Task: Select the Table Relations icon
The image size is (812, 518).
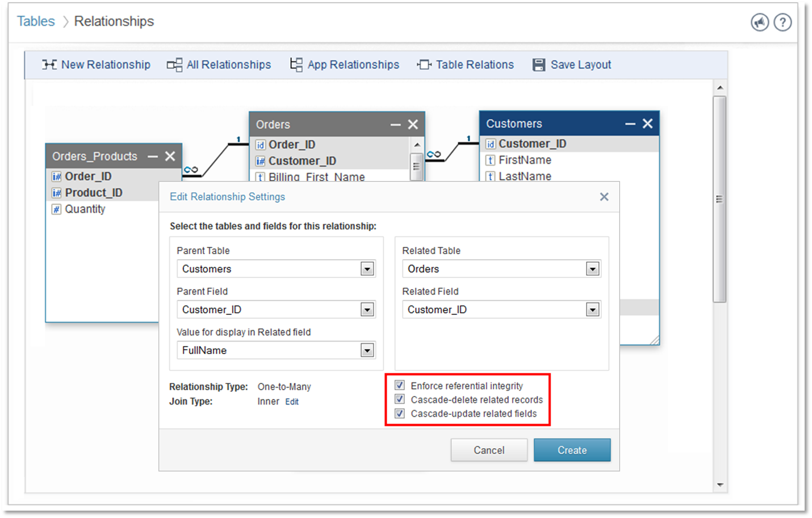Action: coord(424,65)
